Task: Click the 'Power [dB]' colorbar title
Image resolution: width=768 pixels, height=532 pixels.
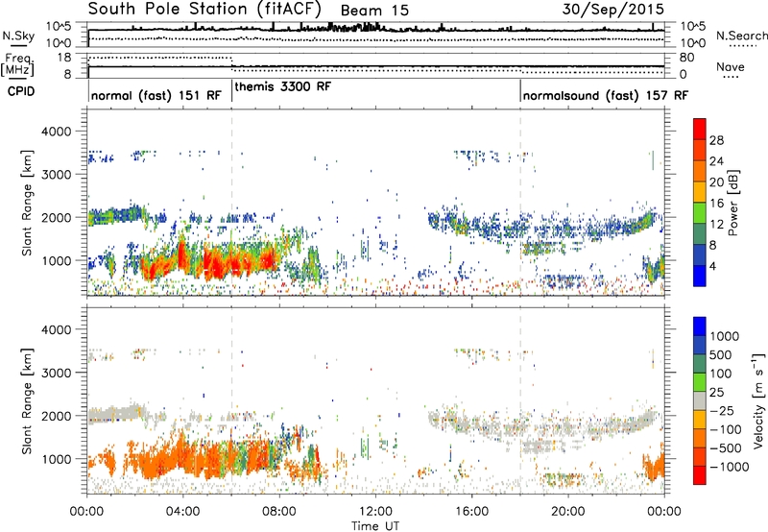Action: (x=732, y=203)
